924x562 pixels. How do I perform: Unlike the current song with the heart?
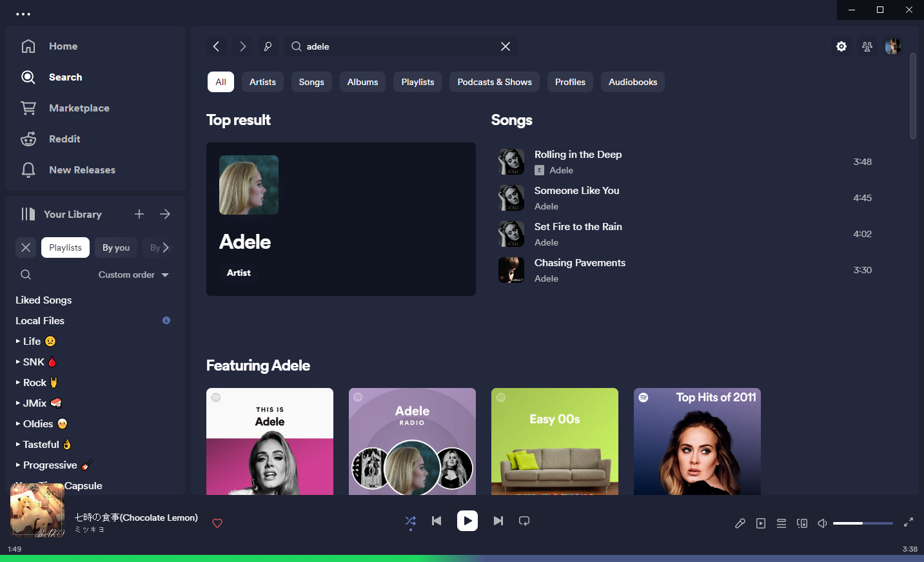coord(217,523)
